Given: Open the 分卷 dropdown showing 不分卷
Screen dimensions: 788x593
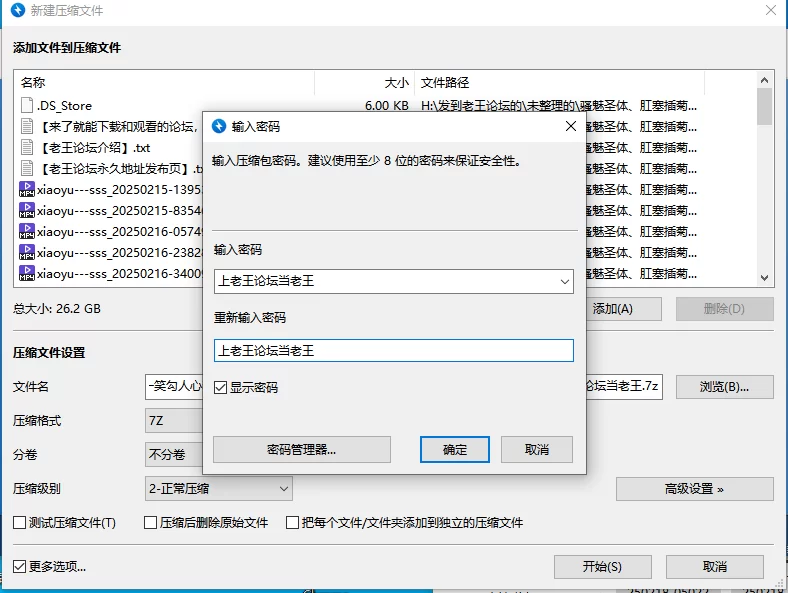Looking at the screenshot, I should [174, 455].
